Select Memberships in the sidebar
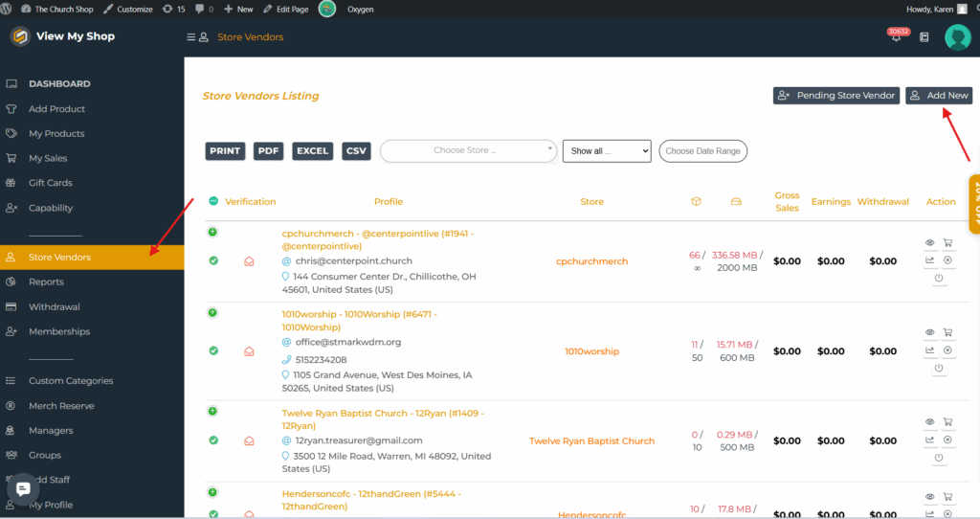The height and width of the screenshot is (519, 980). click(59, 331)
